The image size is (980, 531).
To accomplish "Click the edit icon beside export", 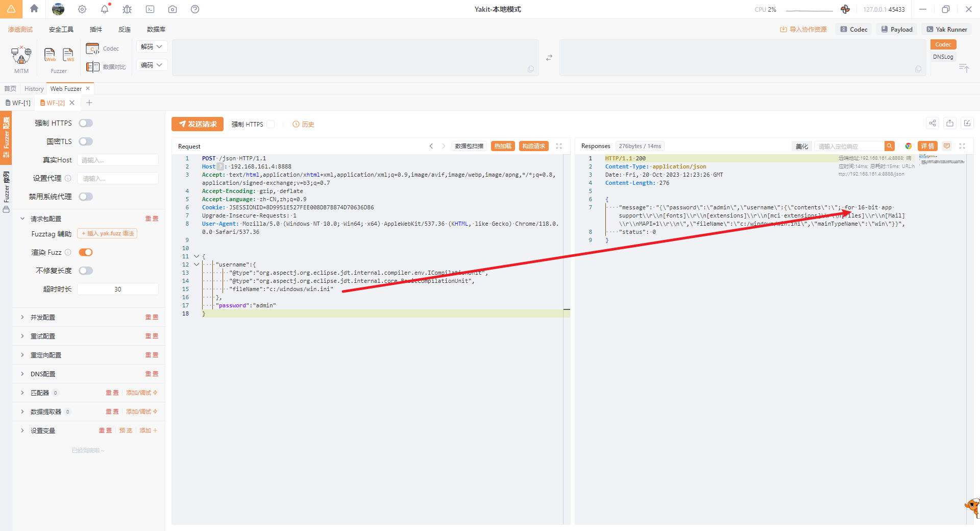I will coord(967,123).
